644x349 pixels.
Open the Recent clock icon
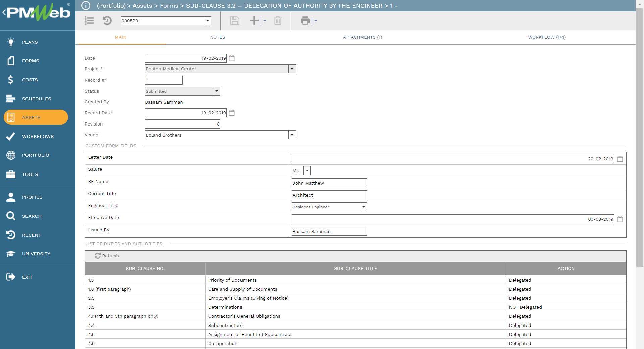pyautogui.click(x=11, y=235)
